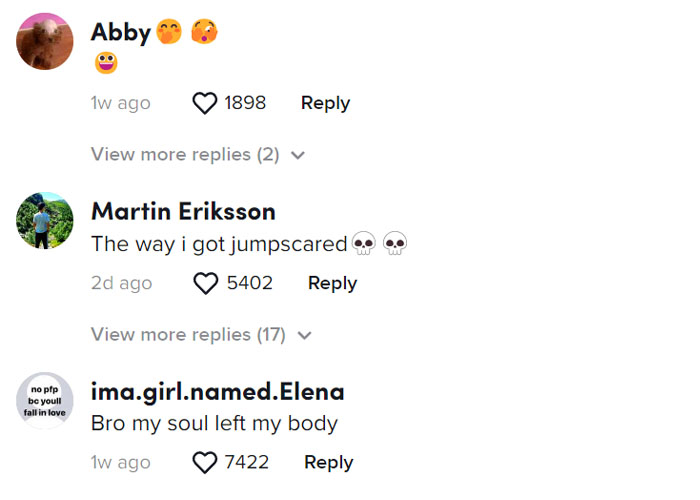The width and height of the screenshot is (700, 500).
Task: Like Martin Eriksson's jumpscared comment
Action: [x=206, y=283]
